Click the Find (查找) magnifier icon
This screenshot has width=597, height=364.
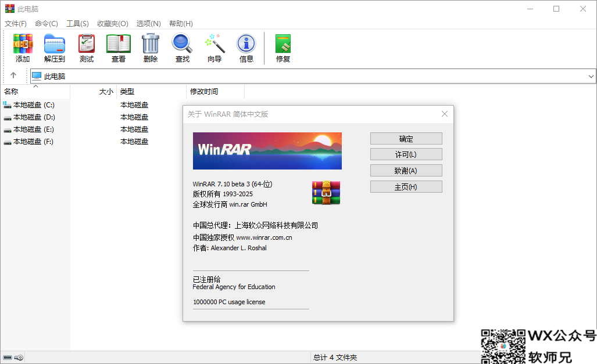pyautogui.click(x=182, y=44)
